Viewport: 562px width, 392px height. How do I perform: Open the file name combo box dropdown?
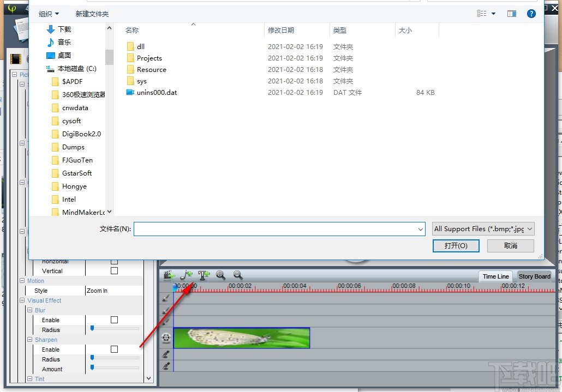(420, 229)
